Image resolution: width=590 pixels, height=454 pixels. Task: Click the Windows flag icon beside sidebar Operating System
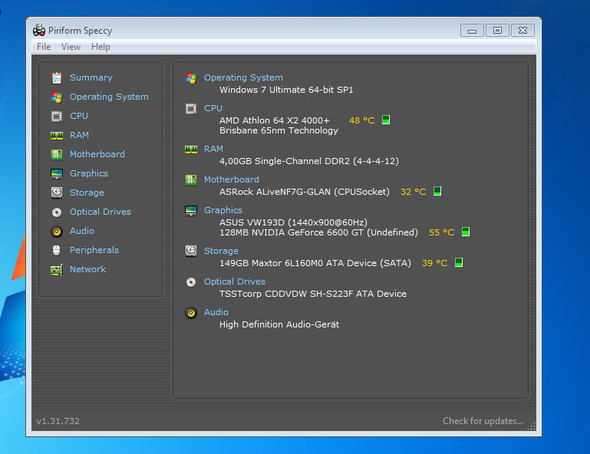(x=56, y=97)
